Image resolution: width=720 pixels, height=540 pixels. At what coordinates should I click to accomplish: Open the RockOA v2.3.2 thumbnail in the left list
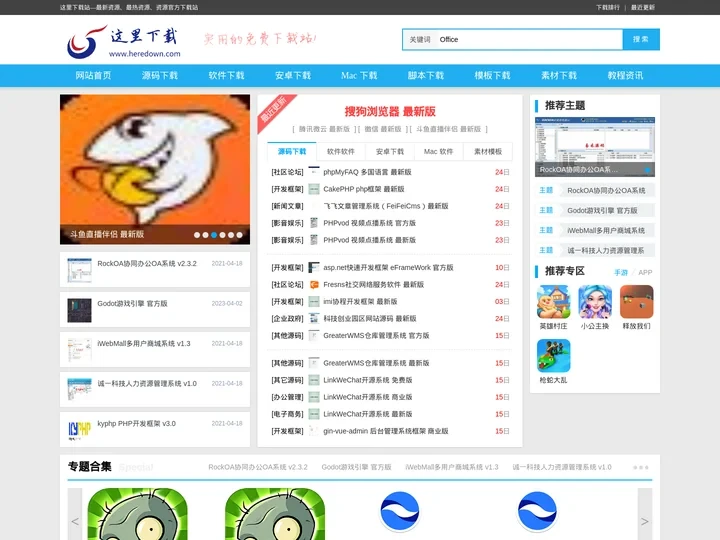pyautogui.click(x=79, y=270)
